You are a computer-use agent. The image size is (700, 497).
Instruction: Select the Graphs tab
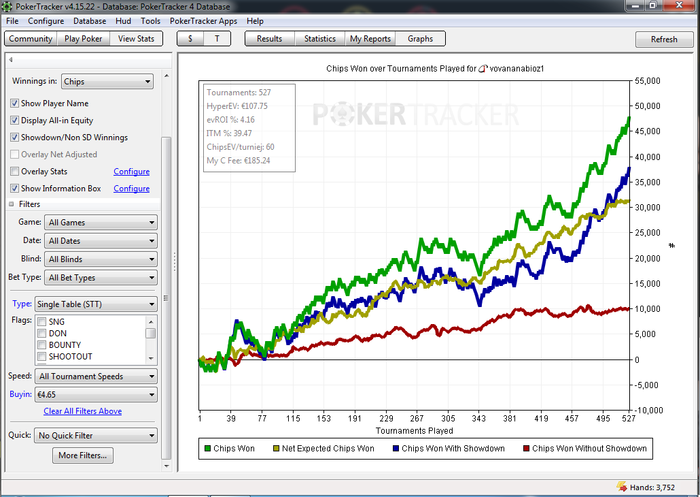tap(420, 39)
